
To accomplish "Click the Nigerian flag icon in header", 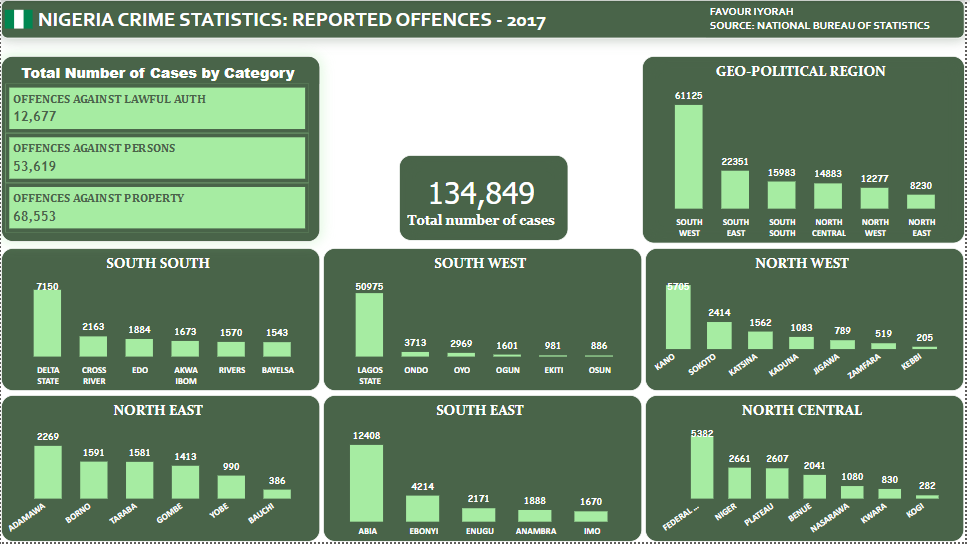I will point(20,19).
